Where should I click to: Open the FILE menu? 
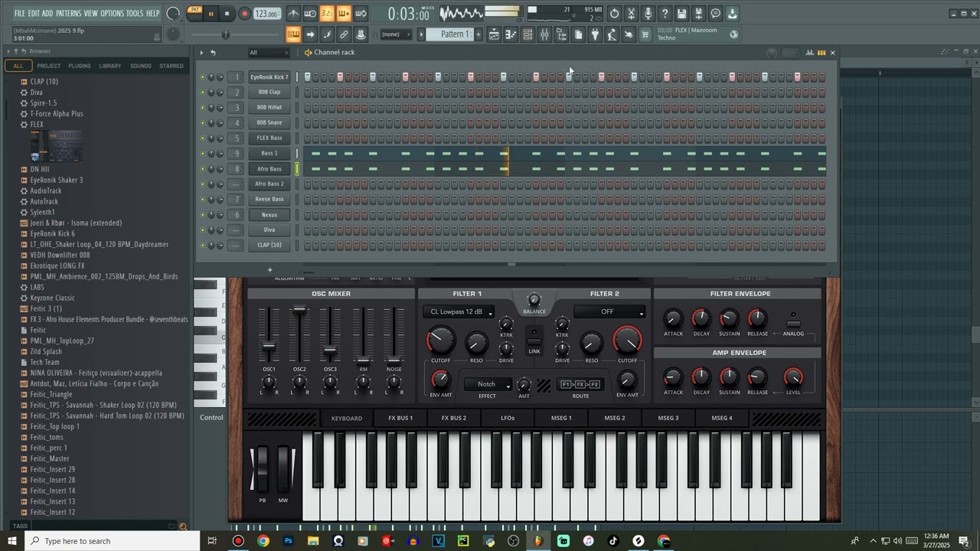[19, 14]
